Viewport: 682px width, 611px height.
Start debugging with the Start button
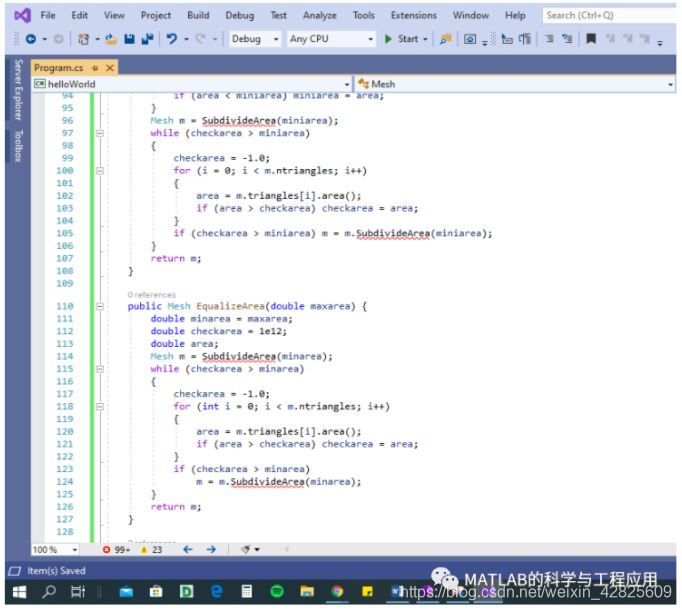point(401,39)
